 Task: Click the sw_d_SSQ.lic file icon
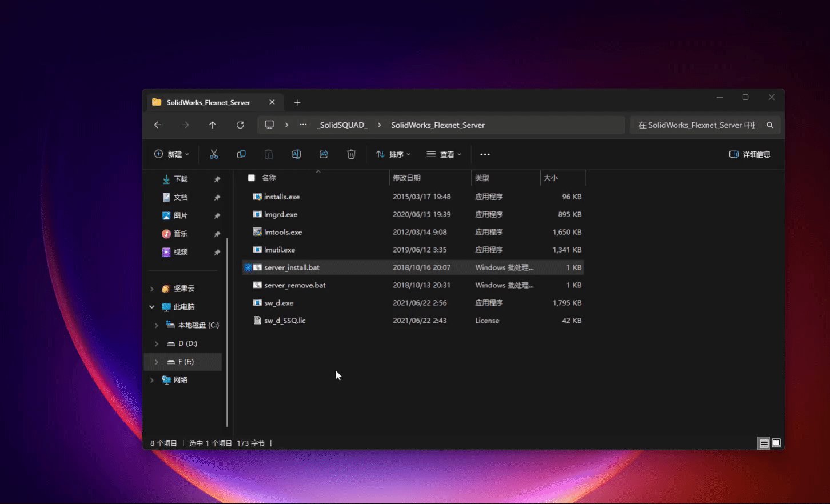(257, 321)
